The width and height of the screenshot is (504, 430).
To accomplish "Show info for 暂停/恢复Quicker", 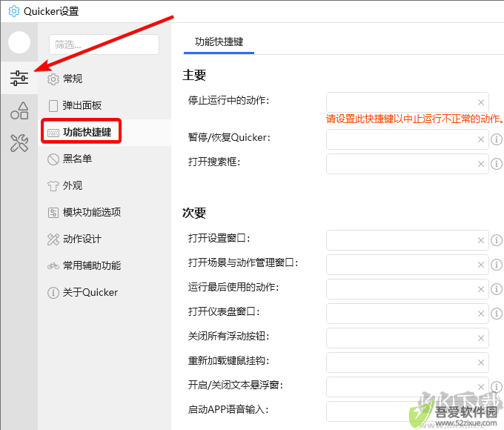I will point(497,139).
